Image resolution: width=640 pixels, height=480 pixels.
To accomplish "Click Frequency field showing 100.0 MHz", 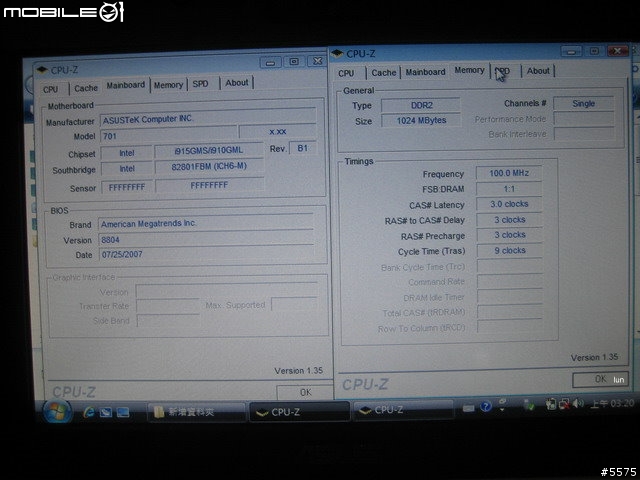I will click(x=509, y=173).
